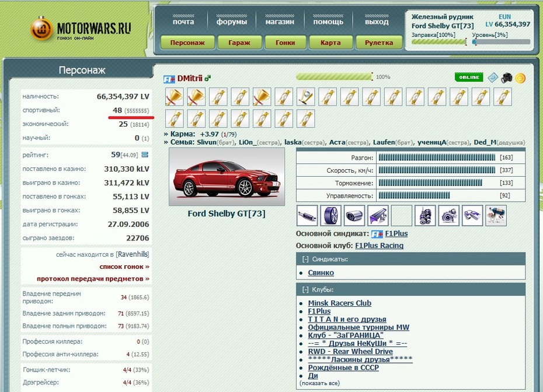Show all clubs with показать все
The width and height of the screenshot is (543, 392).
pos(319,383)
